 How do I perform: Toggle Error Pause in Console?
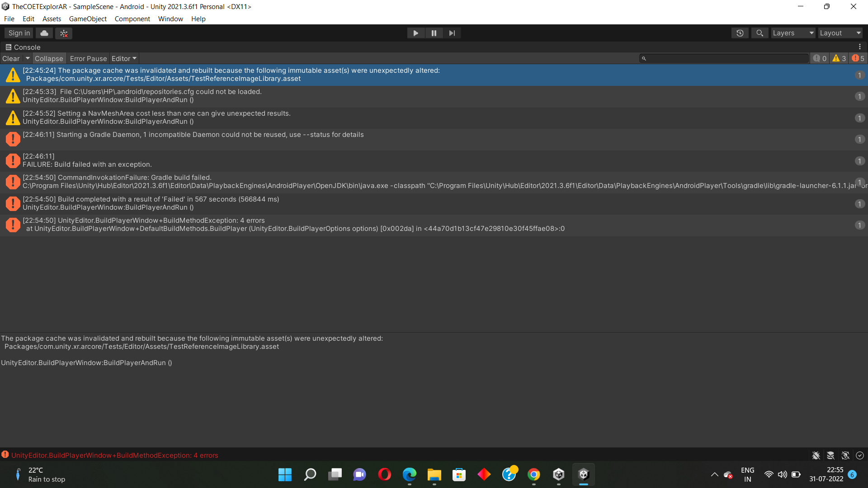(x=88, y=59)
